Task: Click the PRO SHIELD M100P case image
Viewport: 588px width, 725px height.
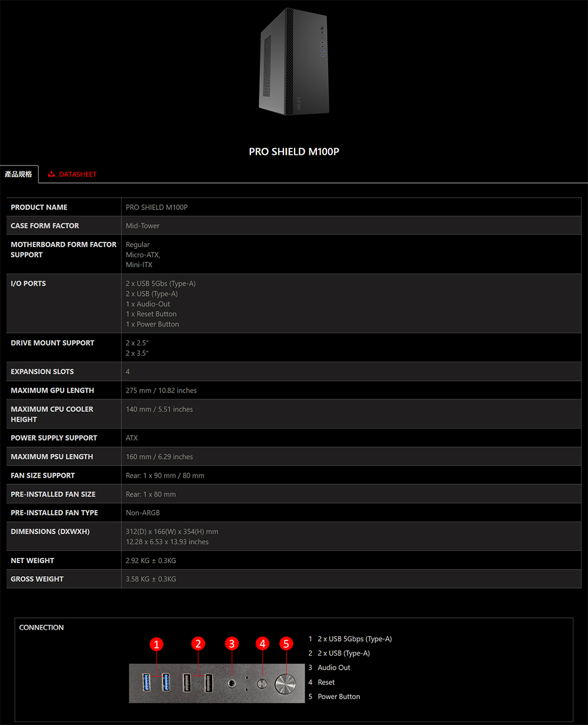Action: (x=293, y=62)
